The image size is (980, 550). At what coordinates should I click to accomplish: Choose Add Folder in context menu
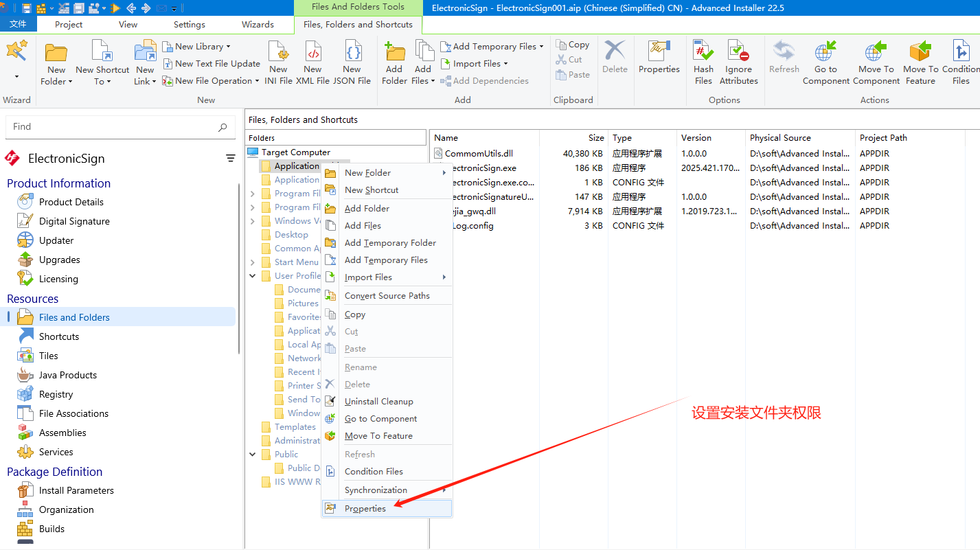[x=387, y=208]
